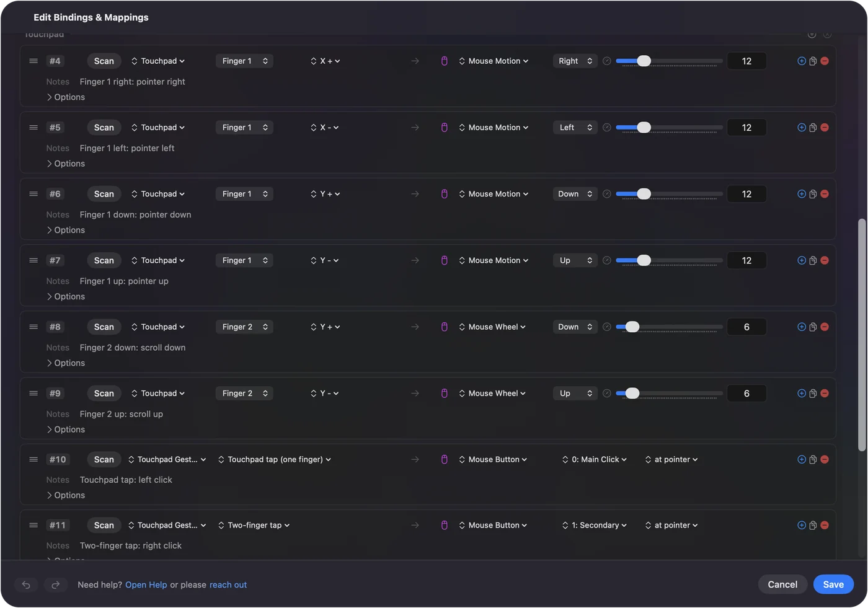The image size is (868, 608).
Task: Add a binding using row #5's plus icon
Action: click(x=802, y=128)
